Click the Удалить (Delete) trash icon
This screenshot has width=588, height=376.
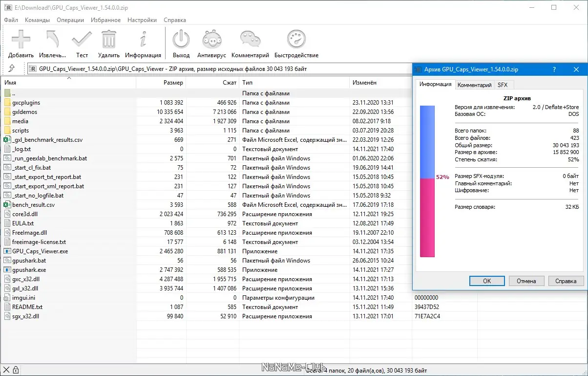pos(109,39)
